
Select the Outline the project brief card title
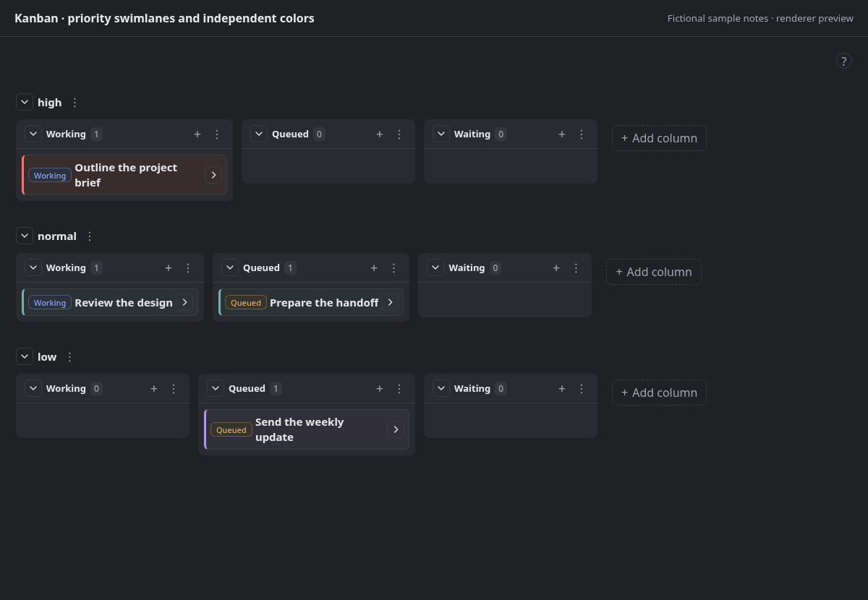coord(126,175)
